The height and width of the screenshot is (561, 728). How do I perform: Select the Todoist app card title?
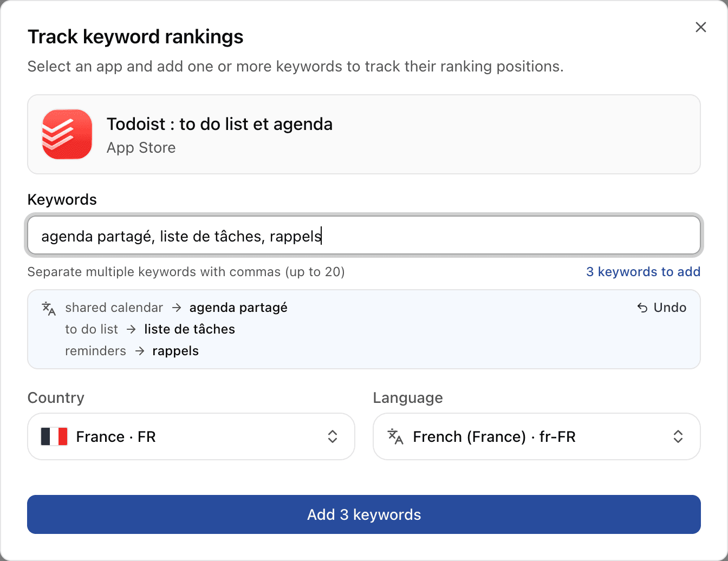tap(219, 124)
